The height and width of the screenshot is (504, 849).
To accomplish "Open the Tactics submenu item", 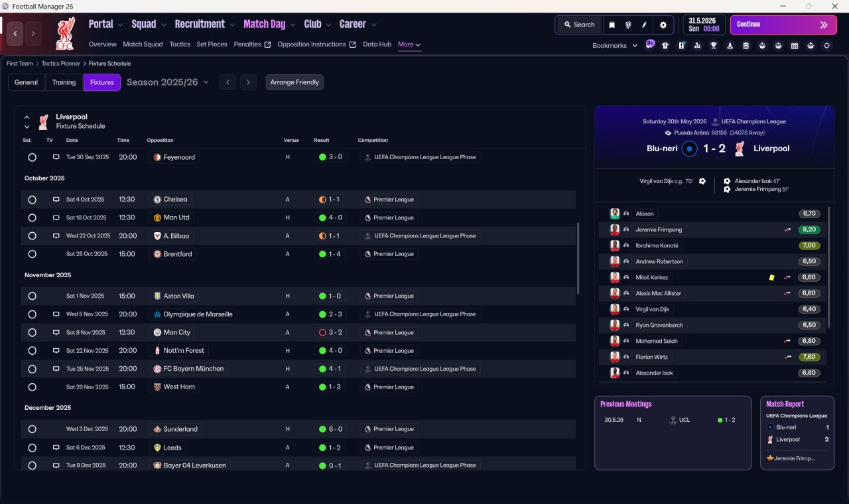I will [x=180, y=44].
